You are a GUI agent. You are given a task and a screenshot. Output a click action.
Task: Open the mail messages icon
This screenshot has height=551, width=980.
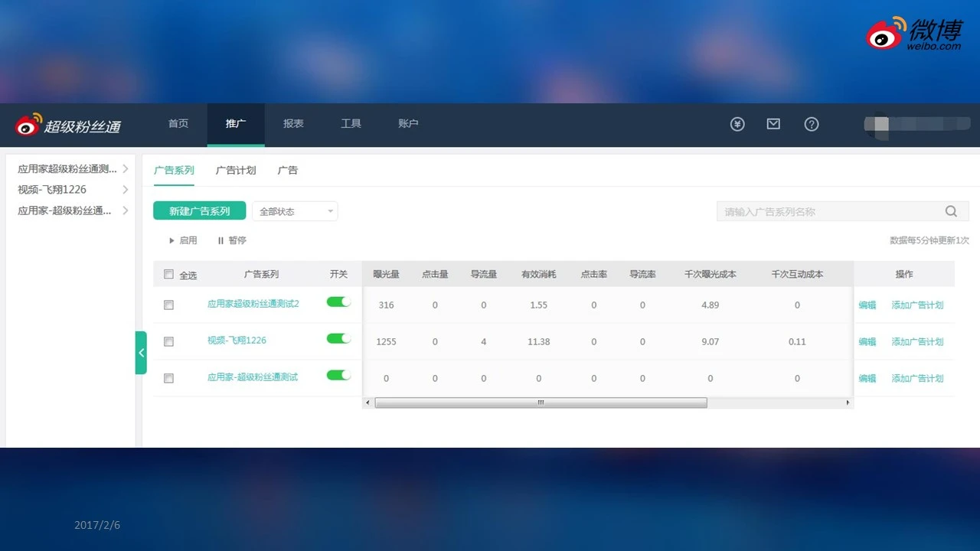pyautogui.click(x=773, y=124)
